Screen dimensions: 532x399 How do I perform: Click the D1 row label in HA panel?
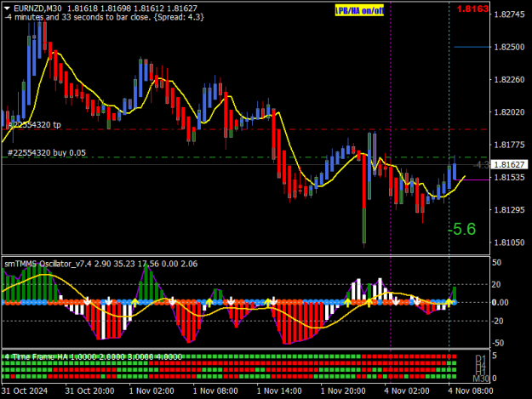point(481,359)
